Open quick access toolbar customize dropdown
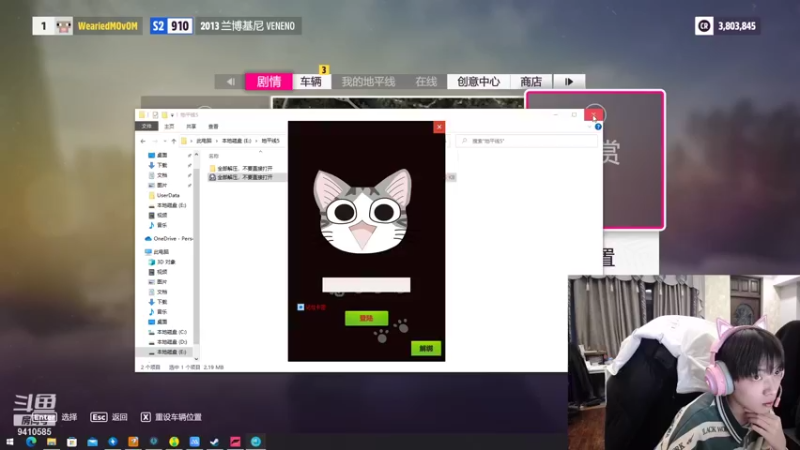 point(172,115)
